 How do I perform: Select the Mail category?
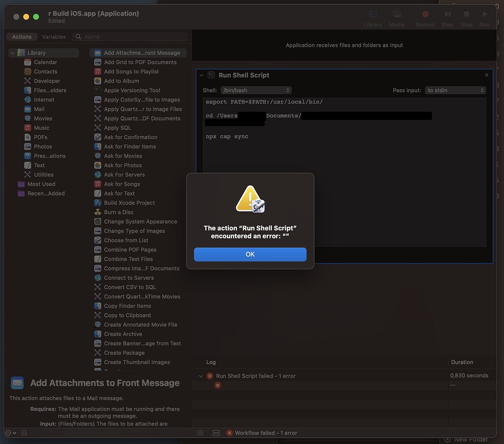tap(39, 109)
